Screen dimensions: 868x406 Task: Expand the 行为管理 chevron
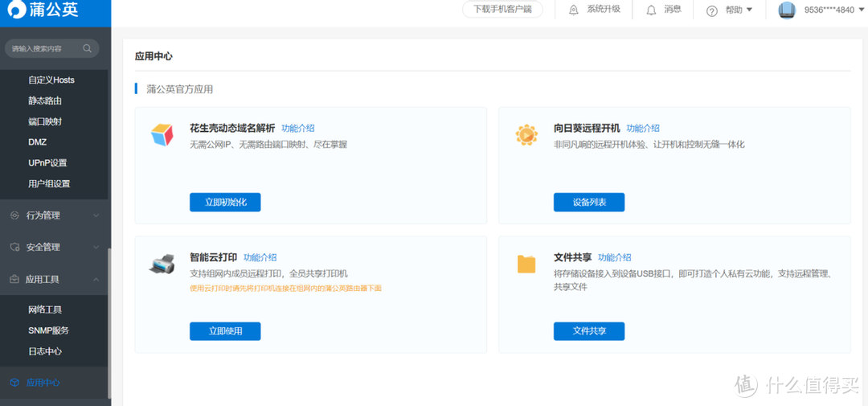[x=96, y=215]
